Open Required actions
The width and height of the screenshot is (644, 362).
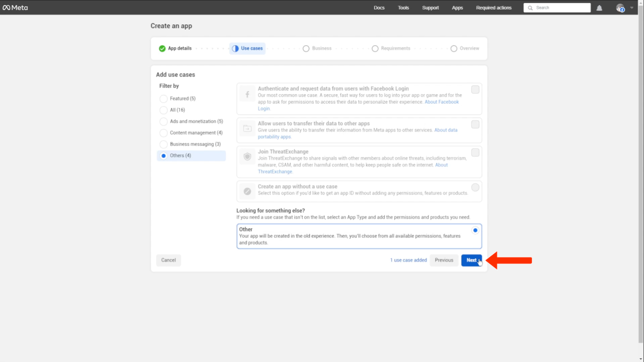click(494, 8)
